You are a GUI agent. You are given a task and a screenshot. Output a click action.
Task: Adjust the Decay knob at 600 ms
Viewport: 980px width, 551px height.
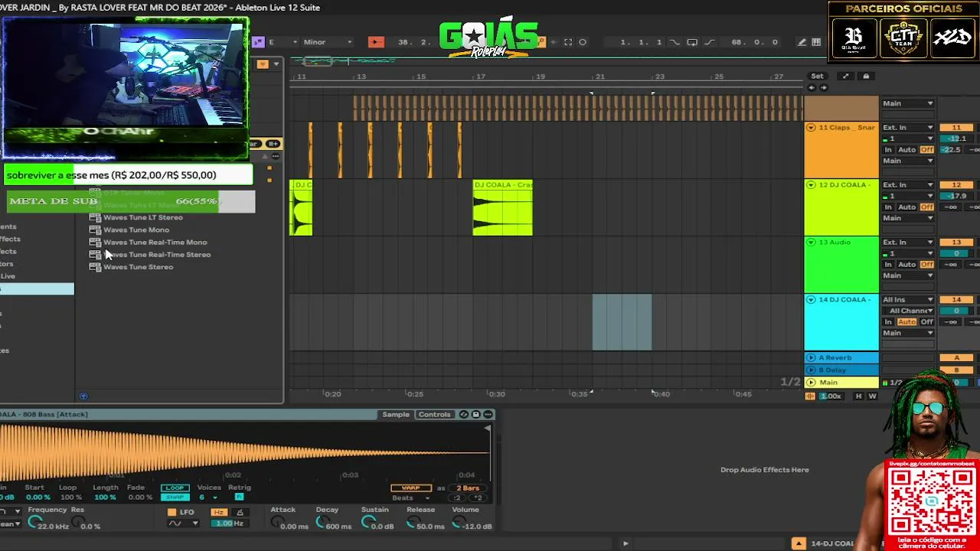322,523
